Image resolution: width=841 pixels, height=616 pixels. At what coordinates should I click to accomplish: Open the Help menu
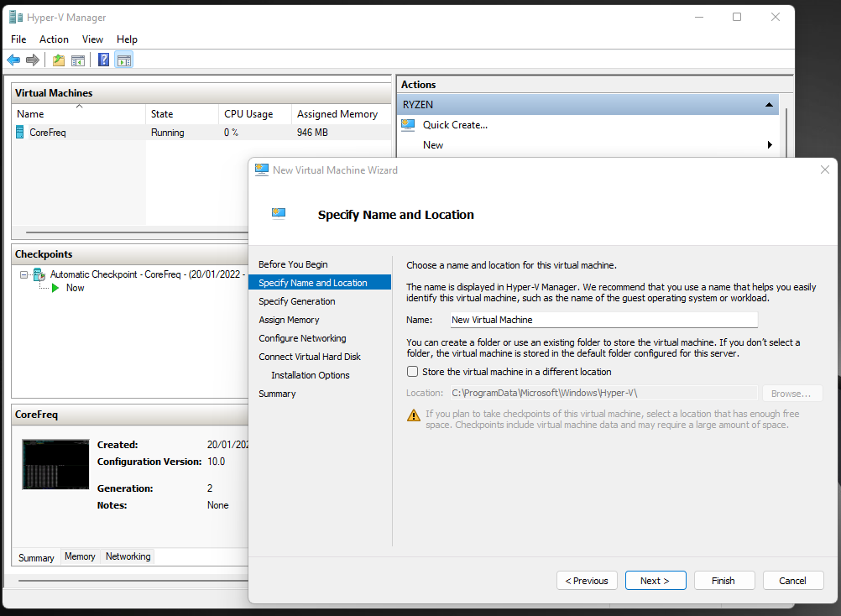point(127,39)
